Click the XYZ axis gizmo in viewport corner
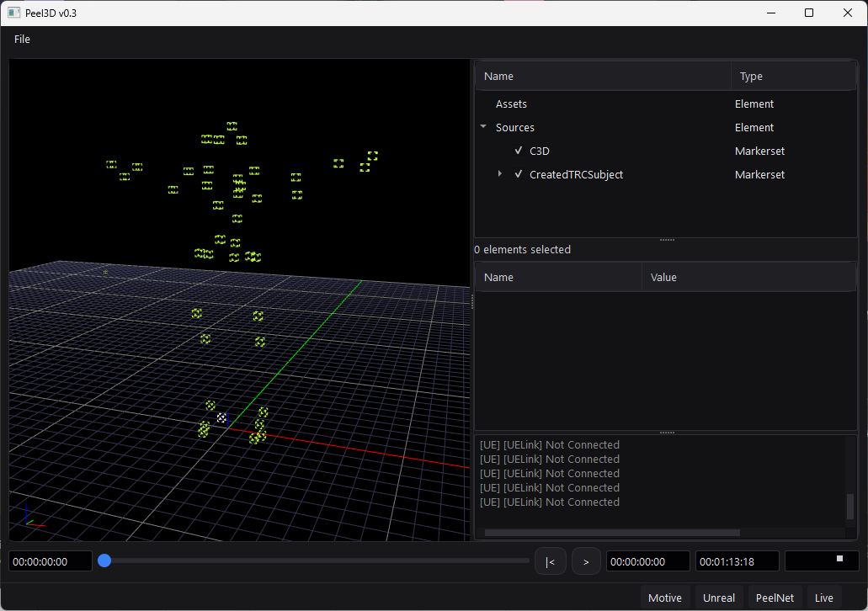The height and width of the screenshot is (611, 868). [x=30, y=515]
